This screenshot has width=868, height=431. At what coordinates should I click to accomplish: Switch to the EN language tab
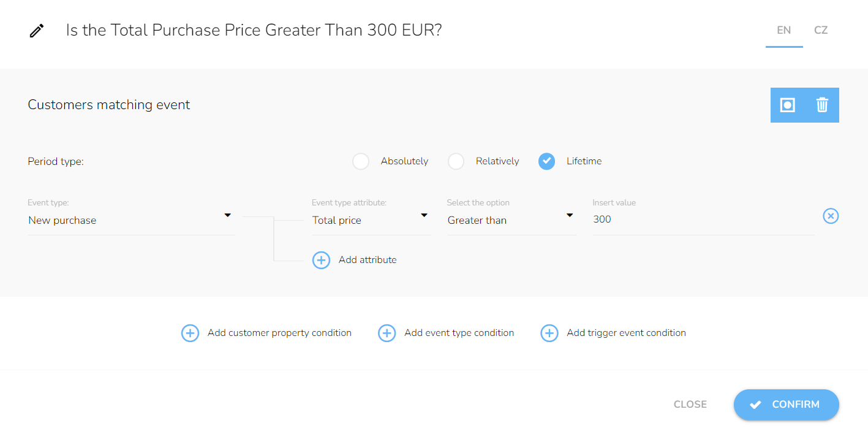point(783,30)
